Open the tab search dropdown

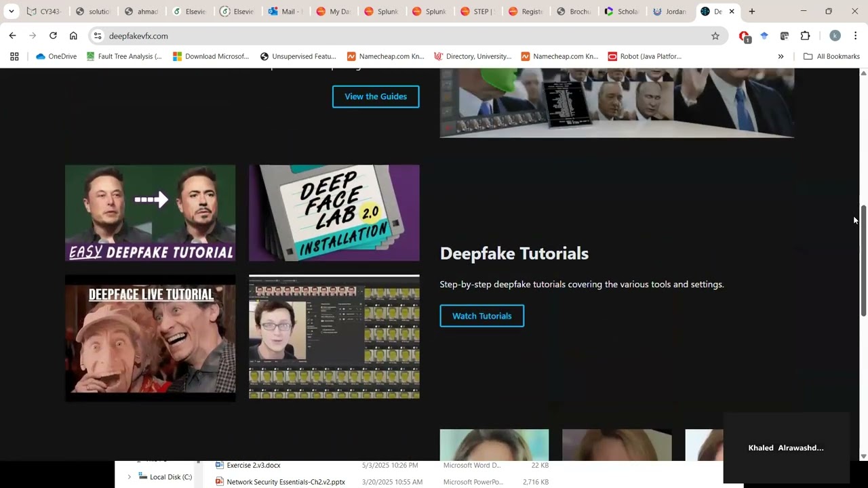point(11,12)
